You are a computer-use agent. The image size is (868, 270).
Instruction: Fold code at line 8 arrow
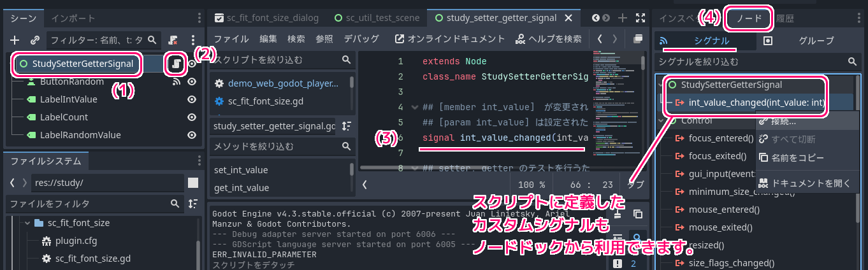pyautogui.click(x=416, y=169)
